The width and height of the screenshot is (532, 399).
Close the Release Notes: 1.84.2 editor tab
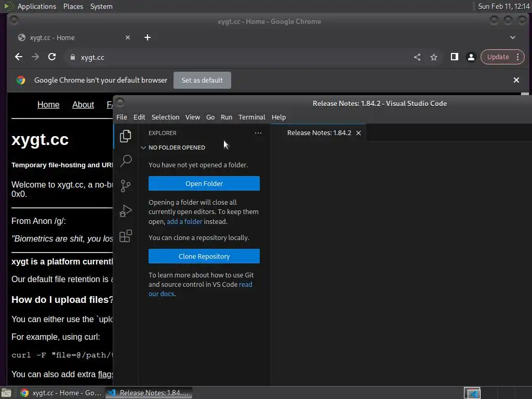pyautogui.click(x=358, y=133)
